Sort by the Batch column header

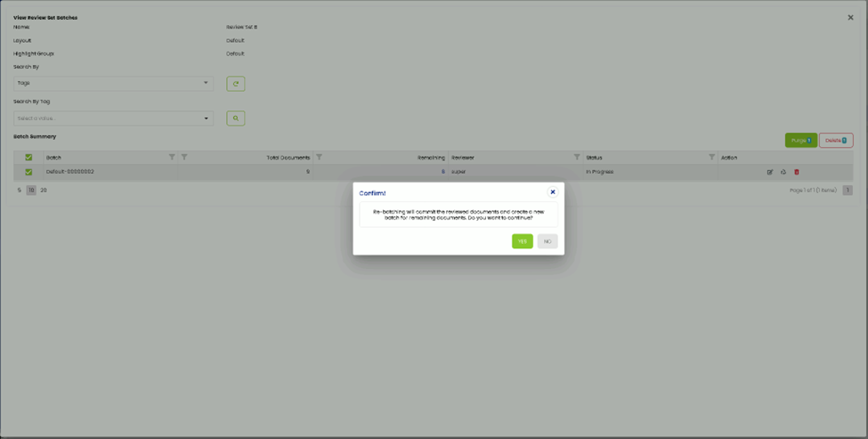(x=53, y=158)
